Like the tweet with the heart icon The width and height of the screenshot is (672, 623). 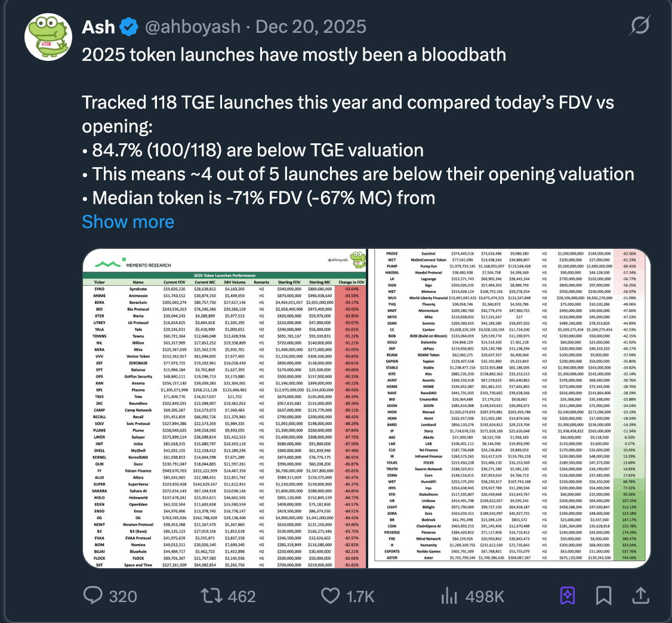(331, 596)
